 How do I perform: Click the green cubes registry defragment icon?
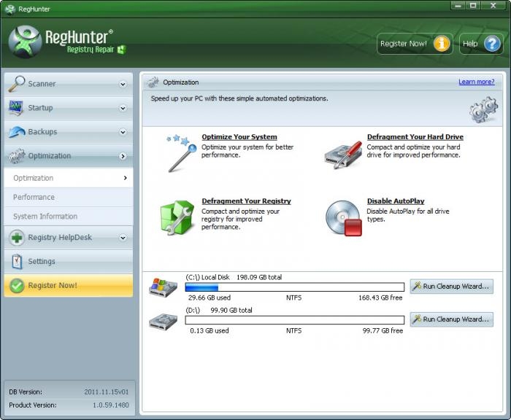pos(177,217)
